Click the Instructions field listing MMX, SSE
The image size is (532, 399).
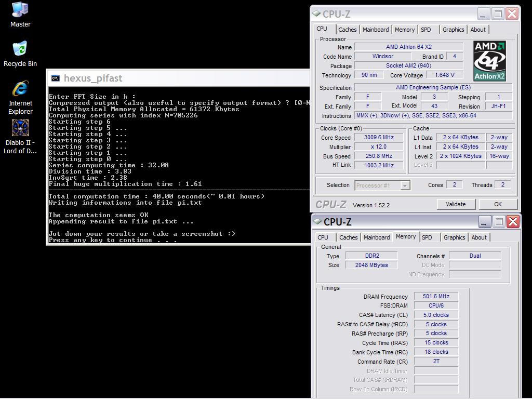click(433, 116)
